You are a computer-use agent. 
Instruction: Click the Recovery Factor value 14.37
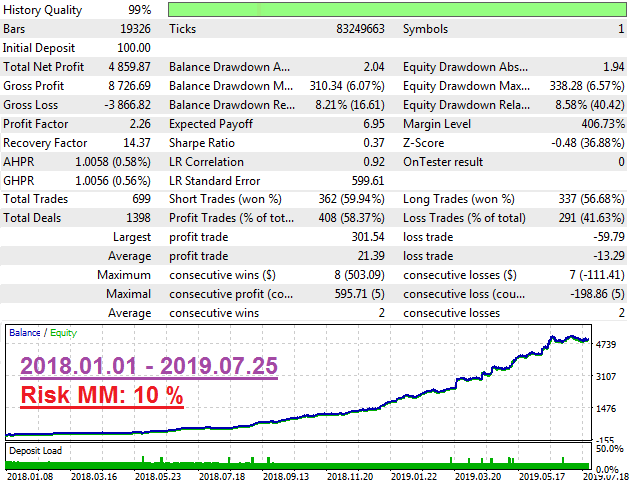(x=137, y=143)
